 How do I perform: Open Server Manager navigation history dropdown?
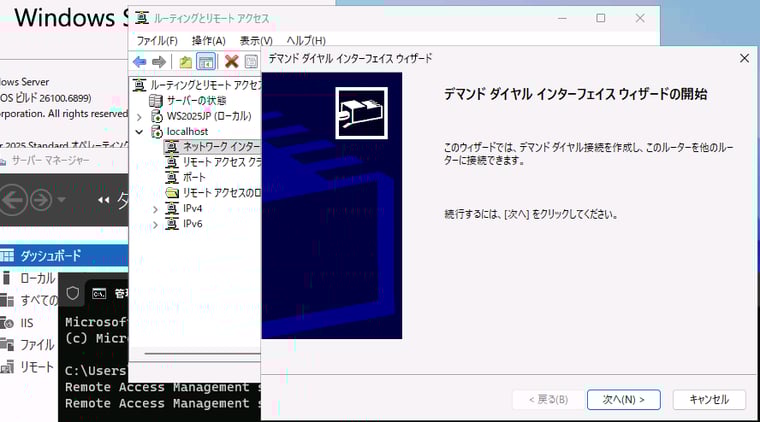pyautogui.click(x=61, y=200)
